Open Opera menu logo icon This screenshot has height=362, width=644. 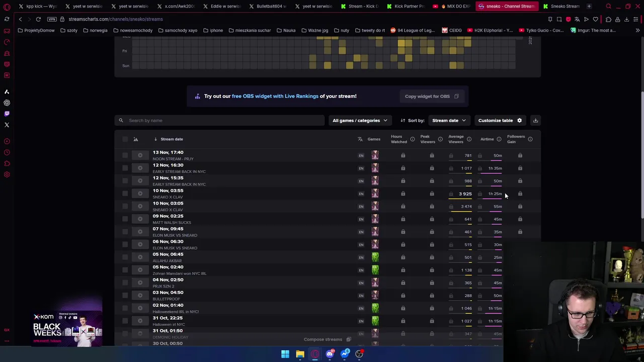click(x=7, y=7)
